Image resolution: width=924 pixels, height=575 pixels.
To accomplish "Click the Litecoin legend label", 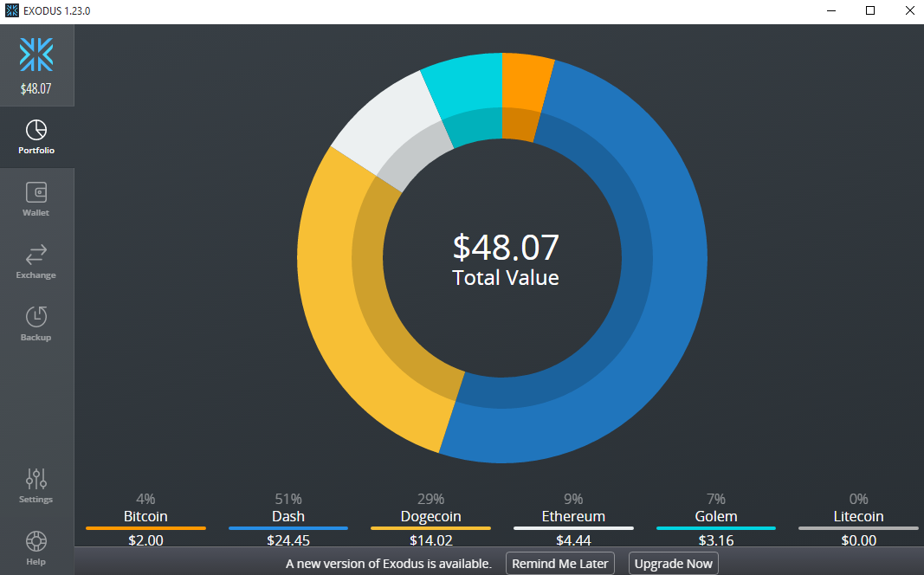I will (x=858, y=516).
